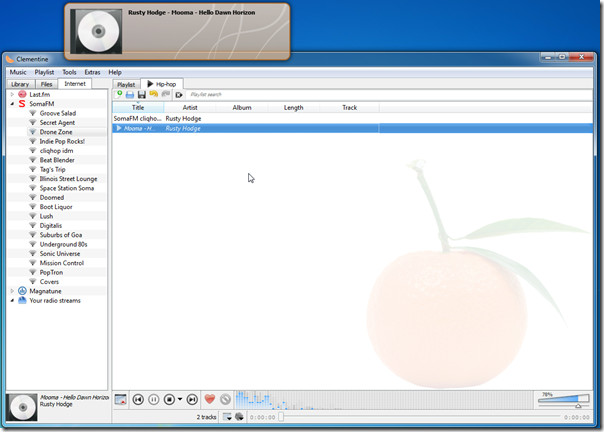The width and height of the screenshot is (604, 432).
Task: Collapse the Your radio streams node
Action: [12, 300]
